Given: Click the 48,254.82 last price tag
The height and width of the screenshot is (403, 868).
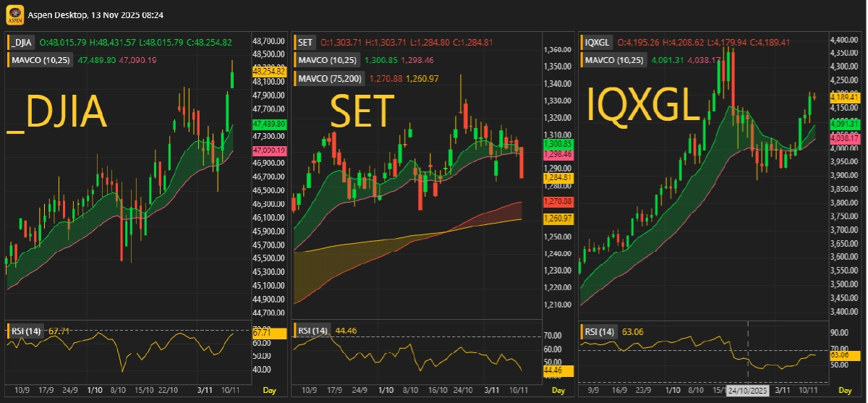Looking at the screenshot, I should point(268,71).
